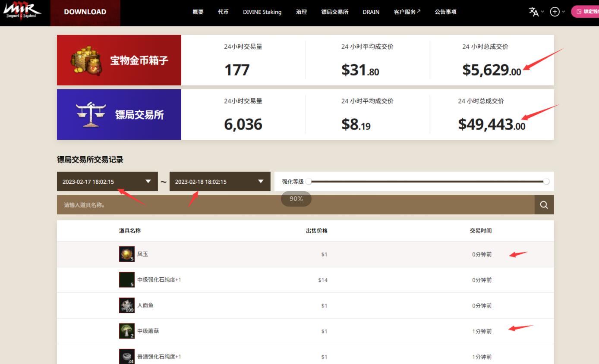
Task: Click the circled plus icon in the header
Action: 554,12
